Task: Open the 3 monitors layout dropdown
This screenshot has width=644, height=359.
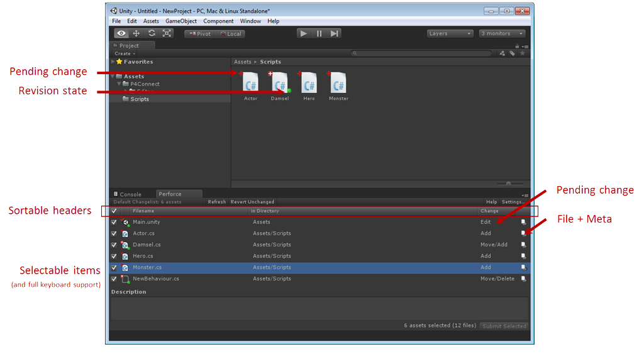Action: [502, 33]
